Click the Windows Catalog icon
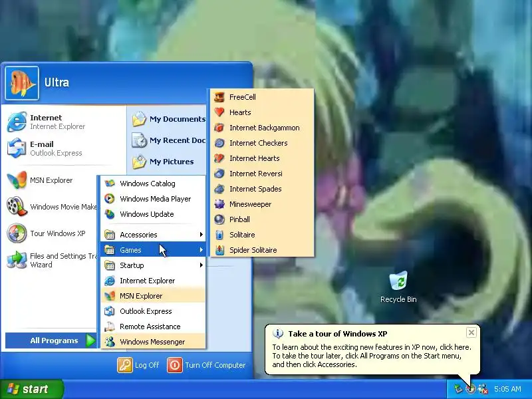This screenshot has width=532, height=399. (x=110, y=184)
